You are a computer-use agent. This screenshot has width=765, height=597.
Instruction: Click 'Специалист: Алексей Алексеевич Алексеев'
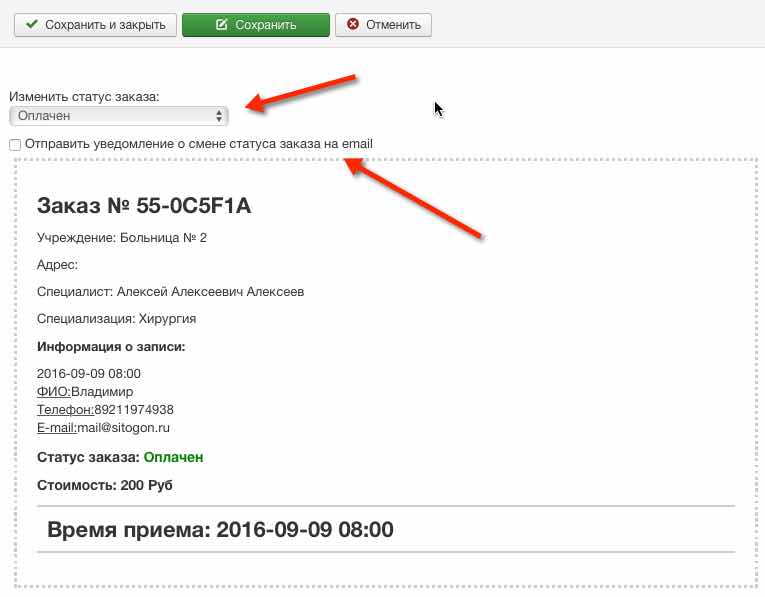171,292
